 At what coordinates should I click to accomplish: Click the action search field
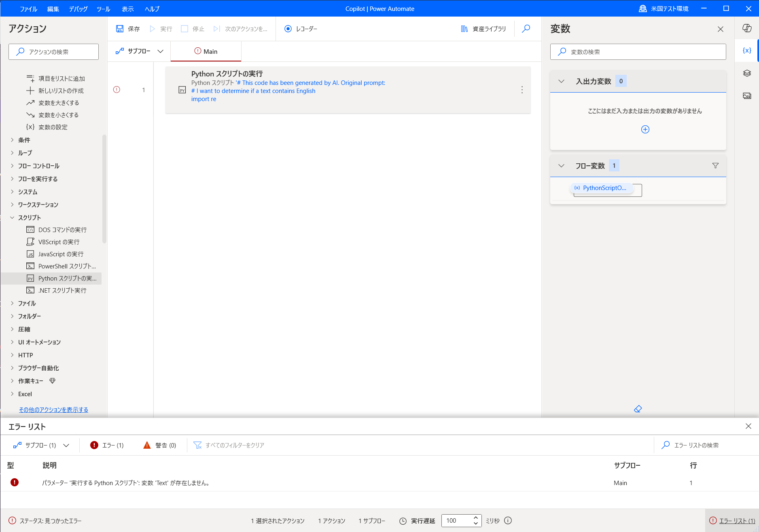click(x=53, y=51)
